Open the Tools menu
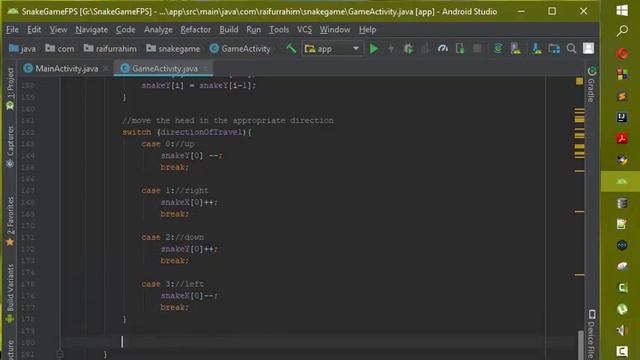Image resolution: width=640 pixels, height=360 pixels. click(x=279, y=29)
